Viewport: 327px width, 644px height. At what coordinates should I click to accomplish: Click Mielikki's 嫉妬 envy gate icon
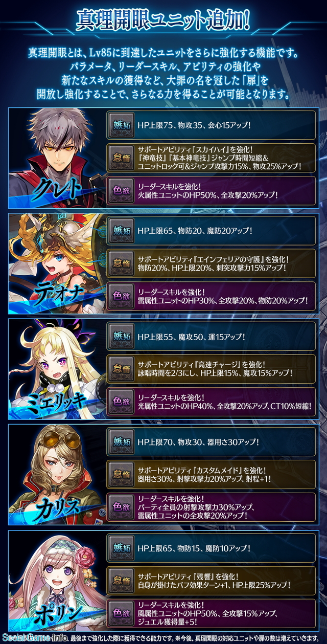pos(122,337)
